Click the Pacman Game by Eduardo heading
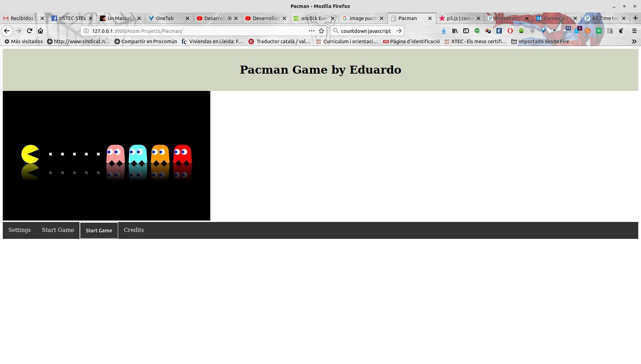This screenshot has width=641, height=364. 320,69
